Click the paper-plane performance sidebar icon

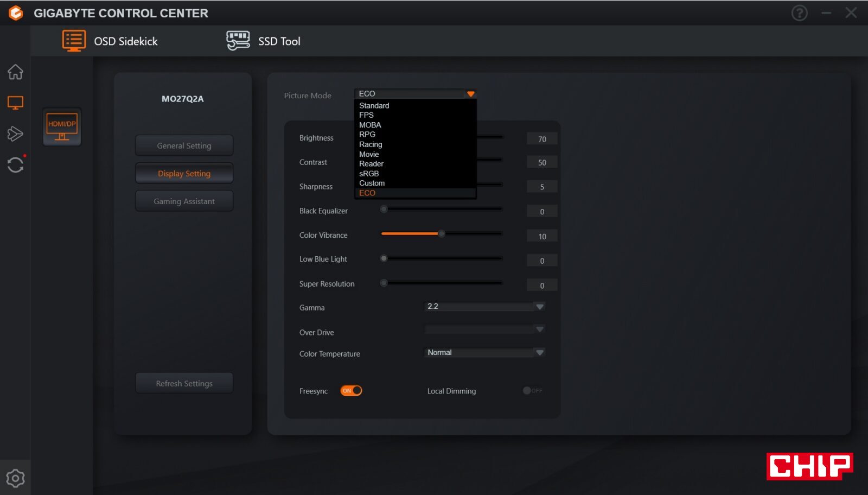[x=15, y=134]
